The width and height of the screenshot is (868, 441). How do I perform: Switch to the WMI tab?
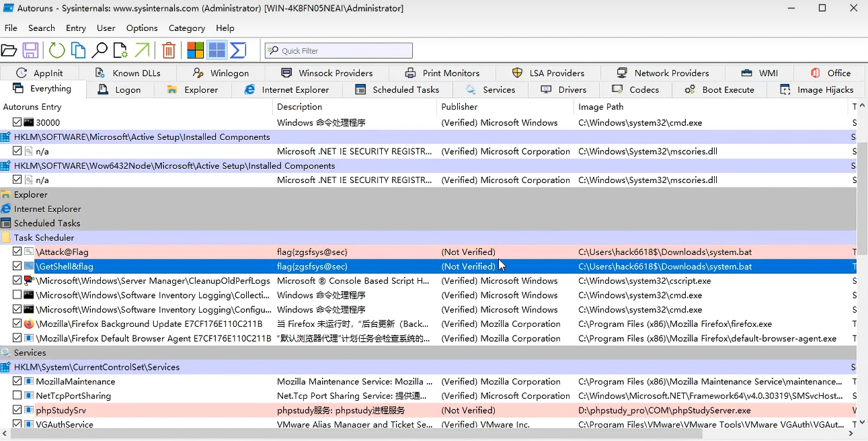click(x=759, y=73)
